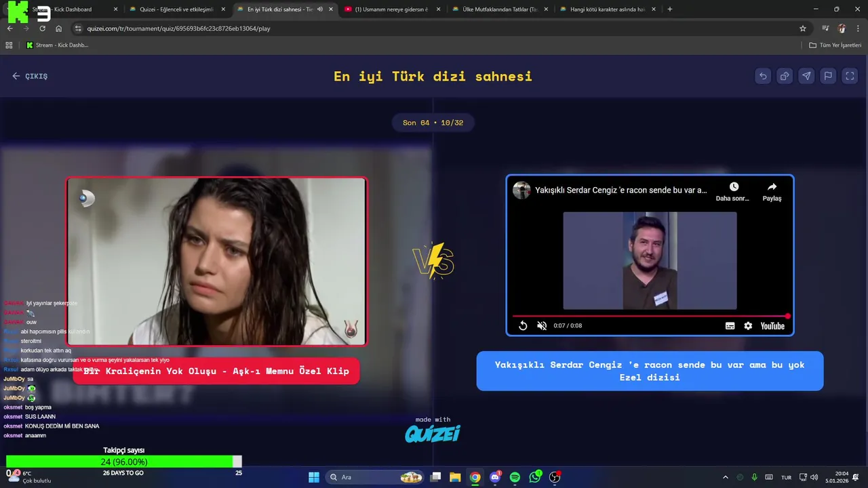
Task: Toggle YouTube subtitles button
Action: pos(730,326)
